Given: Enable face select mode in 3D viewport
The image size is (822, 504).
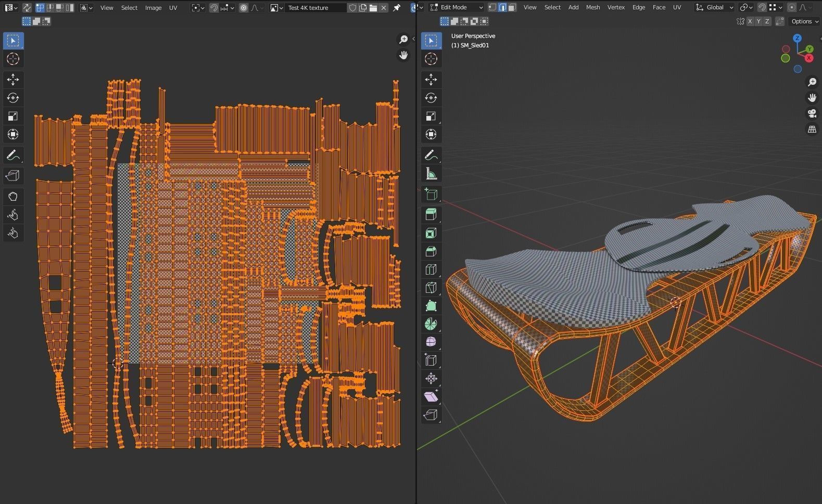Looking at the screenshot, I should tap(512, 7).
